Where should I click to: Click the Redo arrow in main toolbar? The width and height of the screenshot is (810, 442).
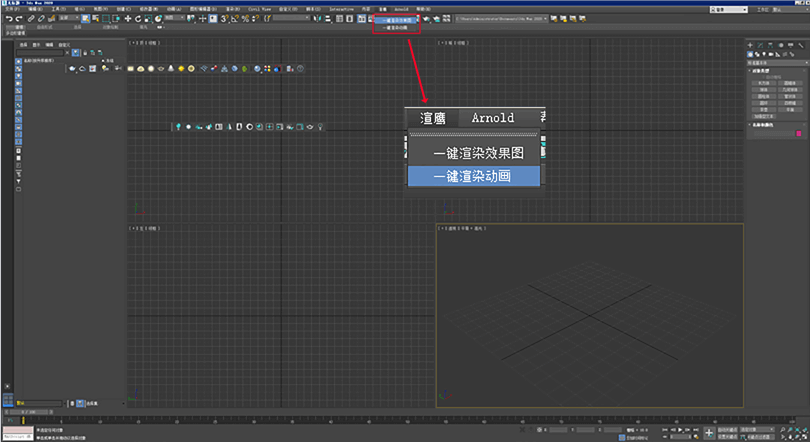tap(18, 18)
